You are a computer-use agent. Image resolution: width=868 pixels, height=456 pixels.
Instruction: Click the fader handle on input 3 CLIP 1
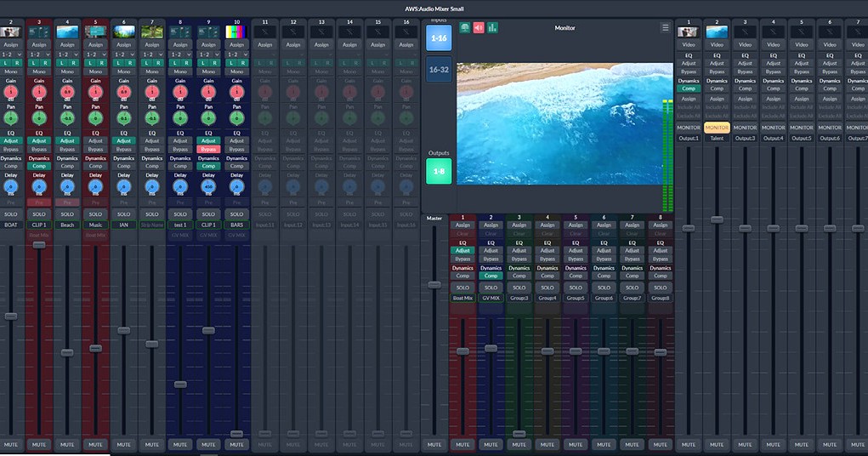pos(39,245)
